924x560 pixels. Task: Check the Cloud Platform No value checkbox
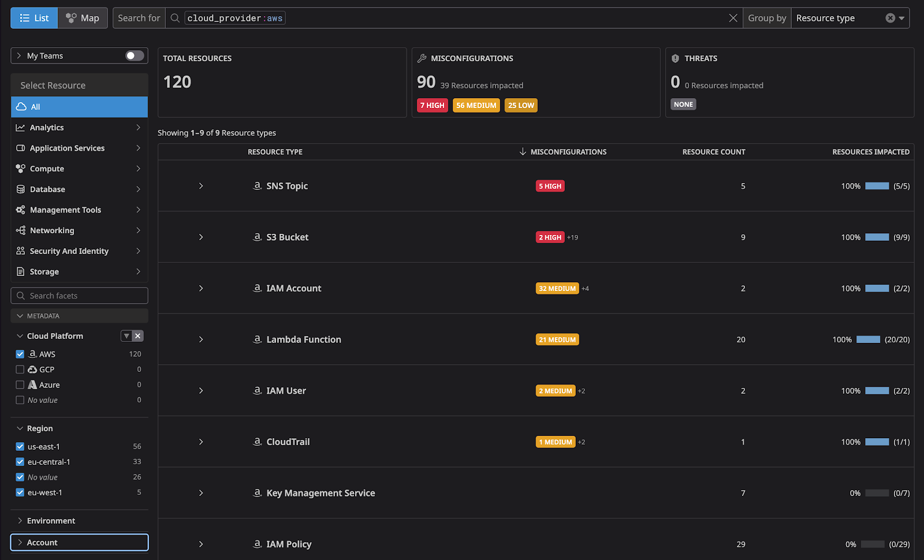tap(20, 400)
